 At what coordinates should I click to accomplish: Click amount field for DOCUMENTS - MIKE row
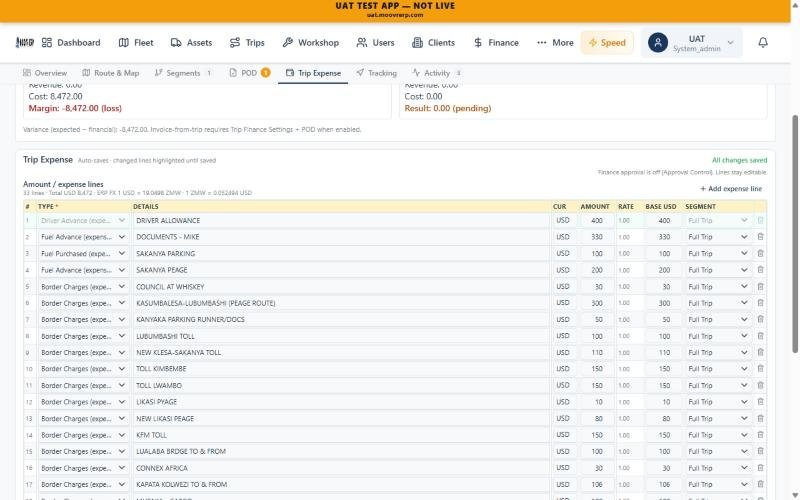(x=596, y=237)
